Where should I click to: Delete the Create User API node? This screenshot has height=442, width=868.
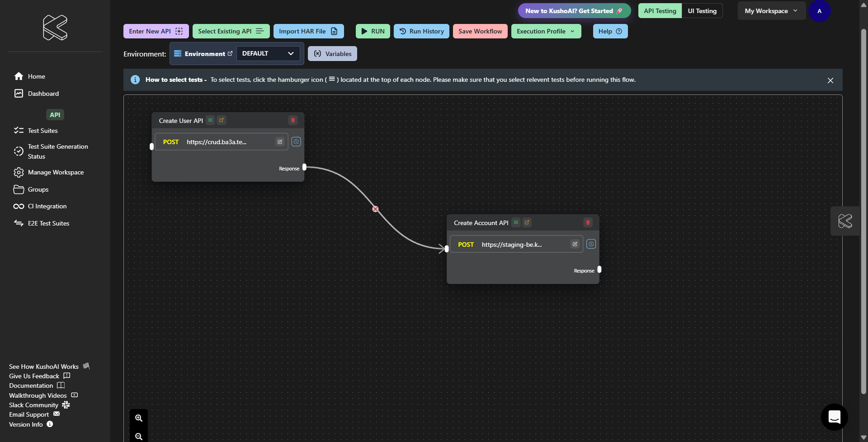point(293,120)
